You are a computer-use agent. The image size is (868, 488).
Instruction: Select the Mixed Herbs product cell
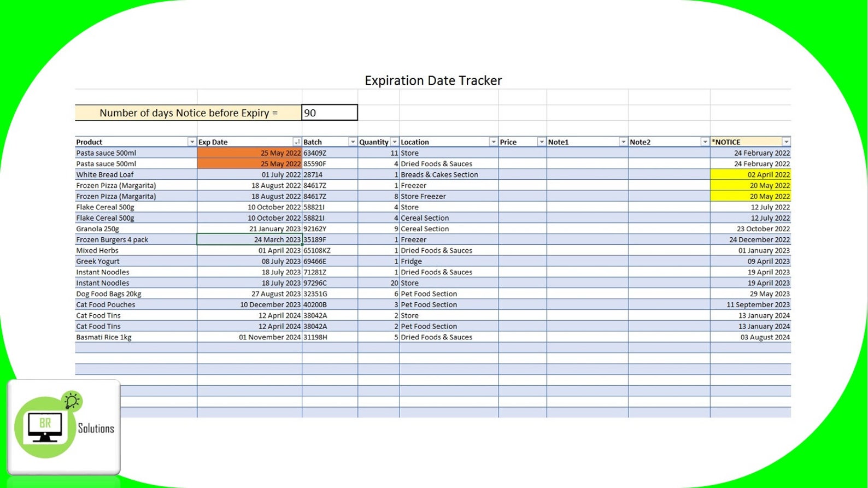[x=136, y=251]
